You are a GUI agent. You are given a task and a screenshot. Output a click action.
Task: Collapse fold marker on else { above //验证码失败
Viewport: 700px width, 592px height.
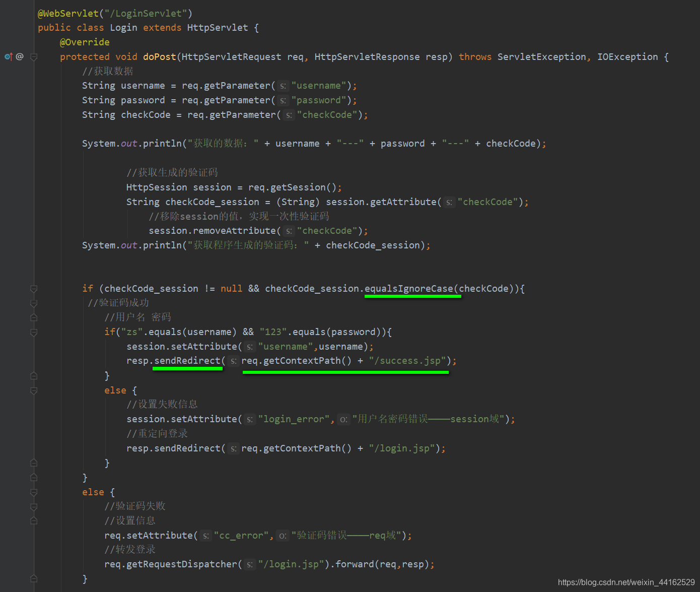[34, 492]
